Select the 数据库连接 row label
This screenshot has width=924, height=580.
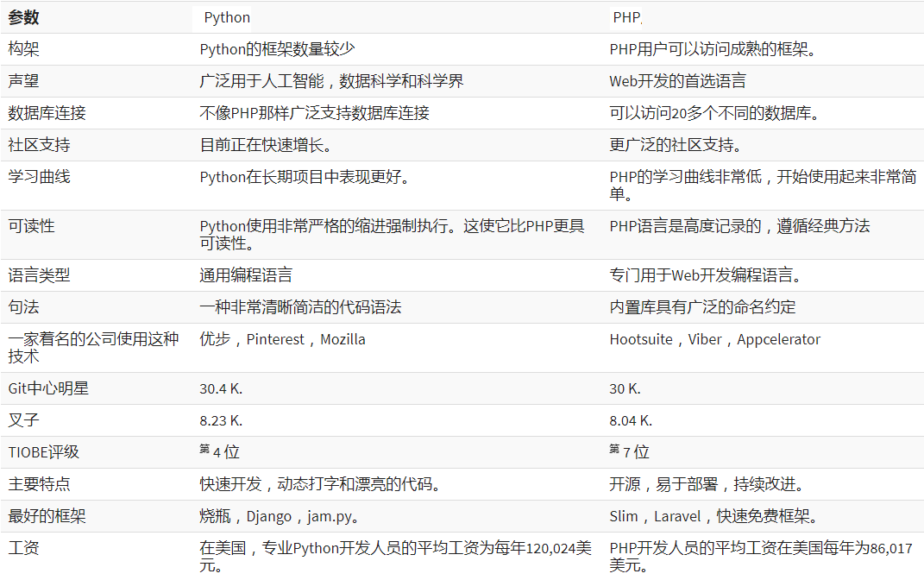click(47, 113)
